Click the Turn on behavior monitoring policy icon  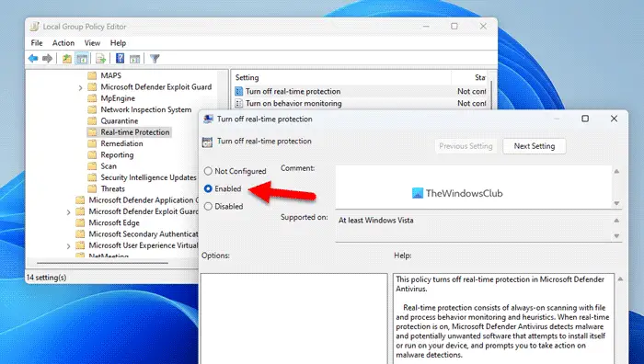click(x=238, y=104)
